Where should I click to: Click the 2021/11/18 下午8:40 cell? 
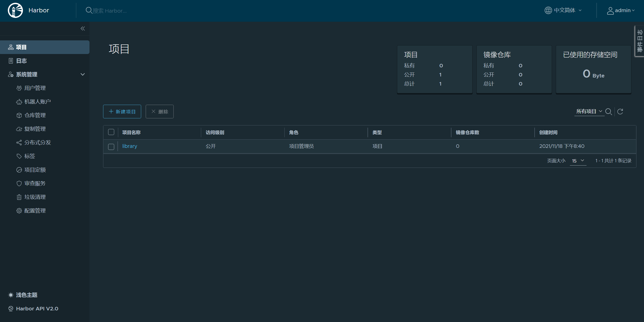(562, 146)
